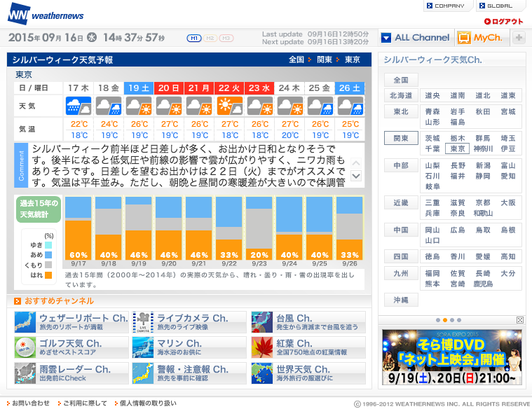This screenshot has height=409, width=532.
Task: Open the ウェザーリポート Ch. map icon
Action: point(25,322)
